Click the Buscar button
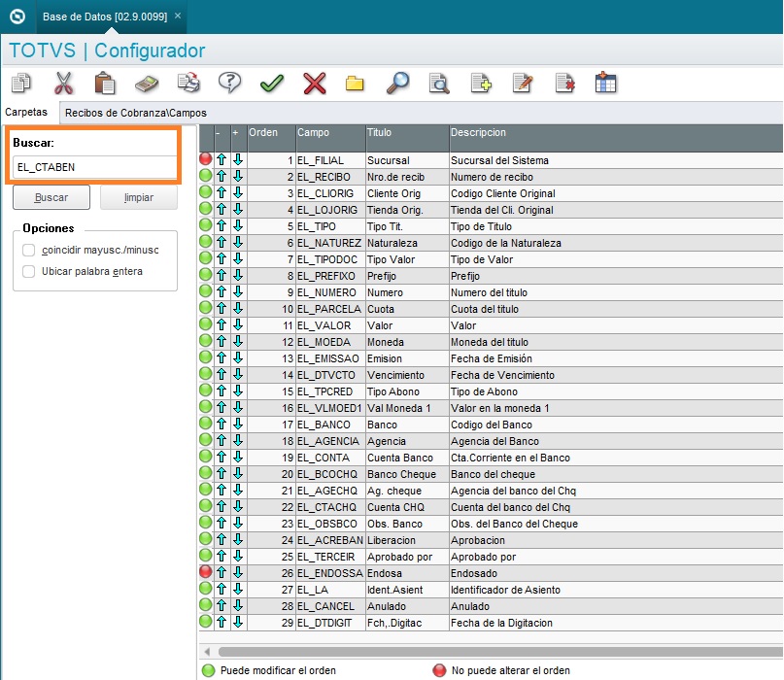The image size is (784, 680). tap(51, 197)
